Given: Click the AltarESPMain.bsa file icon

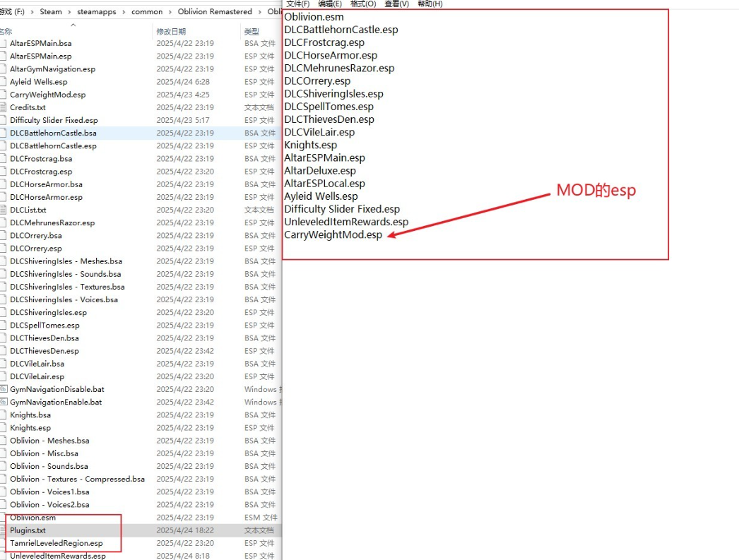Looking at the screenshot, I should coord(3,43).
